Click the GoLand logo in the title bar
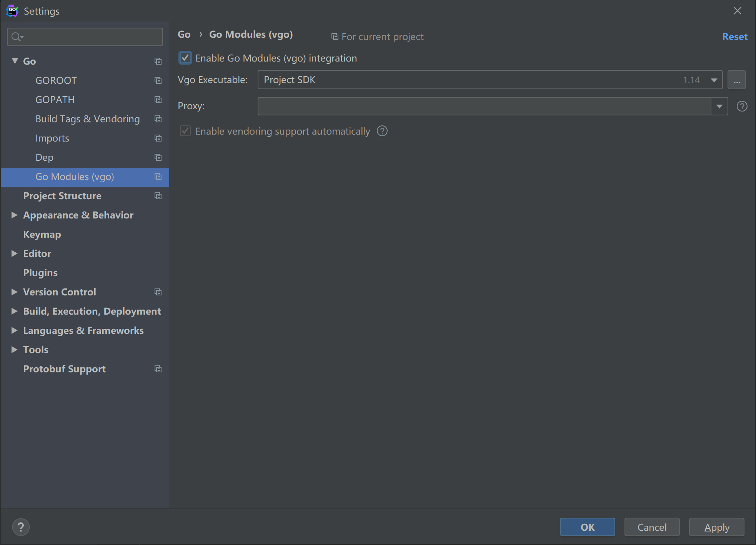756x545 pixels. [12, 11]
